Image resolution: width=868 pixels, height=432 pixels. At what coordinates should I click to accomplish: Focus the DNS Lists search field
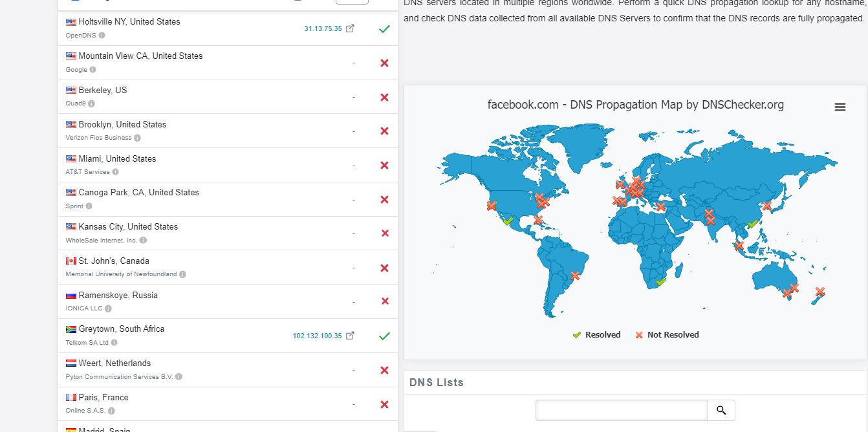point(622,410)
